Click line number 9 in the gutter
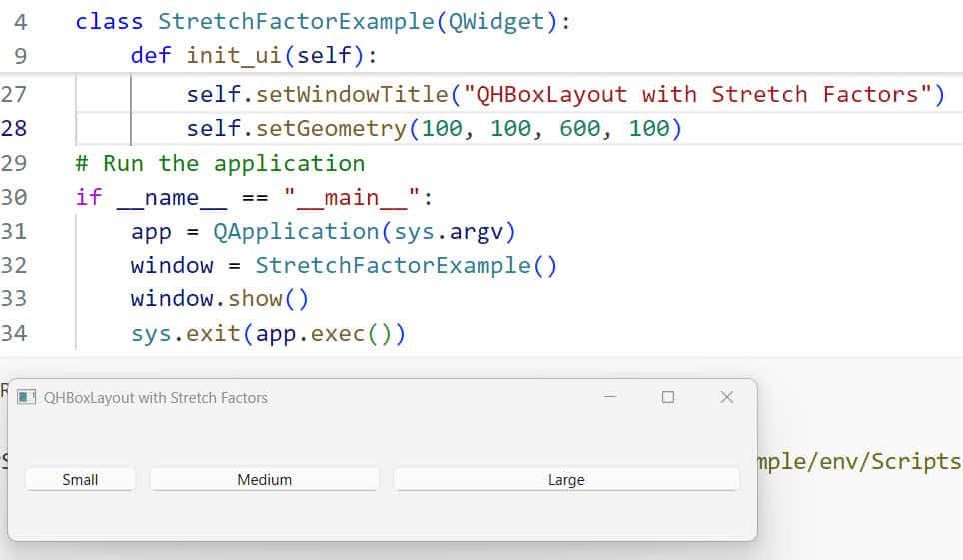963x560 pixels. 20,56
